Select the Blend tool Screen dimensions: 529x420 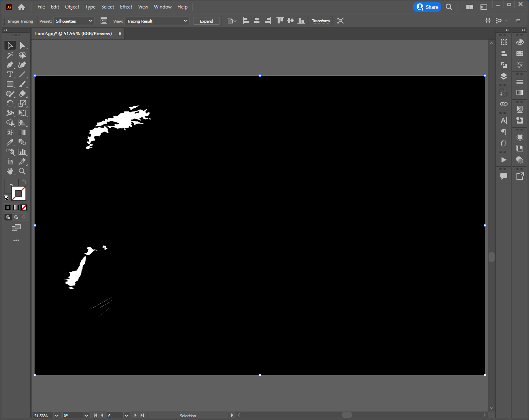point(23,142)
